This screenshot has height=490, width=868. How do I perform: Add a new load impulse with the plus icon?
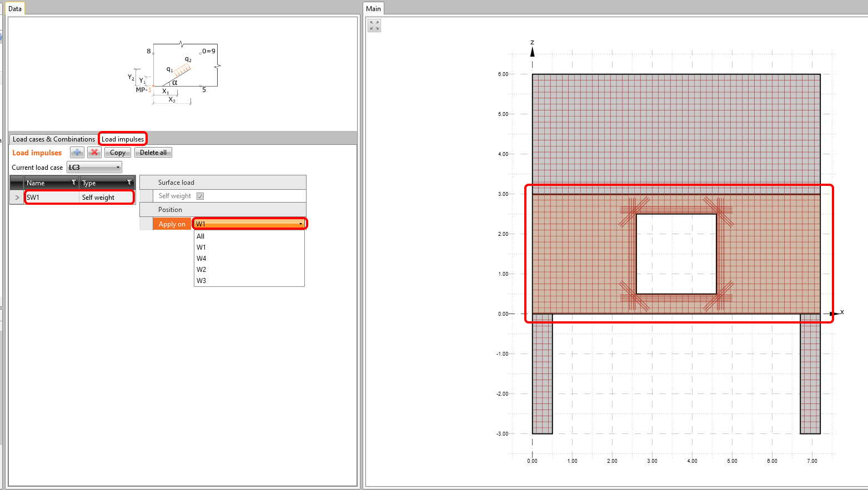click(x=77, y=153)
